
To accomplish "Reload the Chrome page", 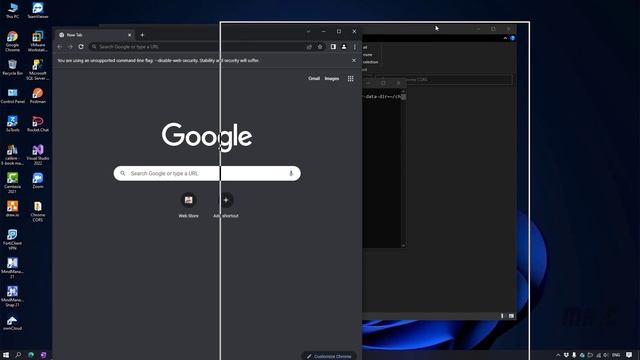I will point(81,47).
